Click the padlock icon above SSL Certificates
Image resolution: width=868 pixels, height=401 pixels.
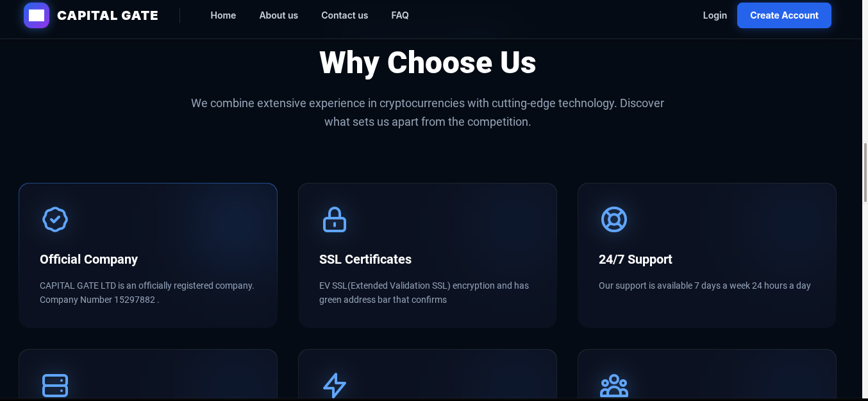(334, 219)
